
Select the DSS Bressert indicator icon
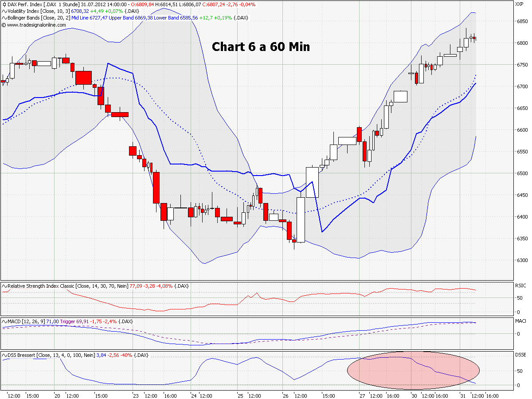[4, 355]
